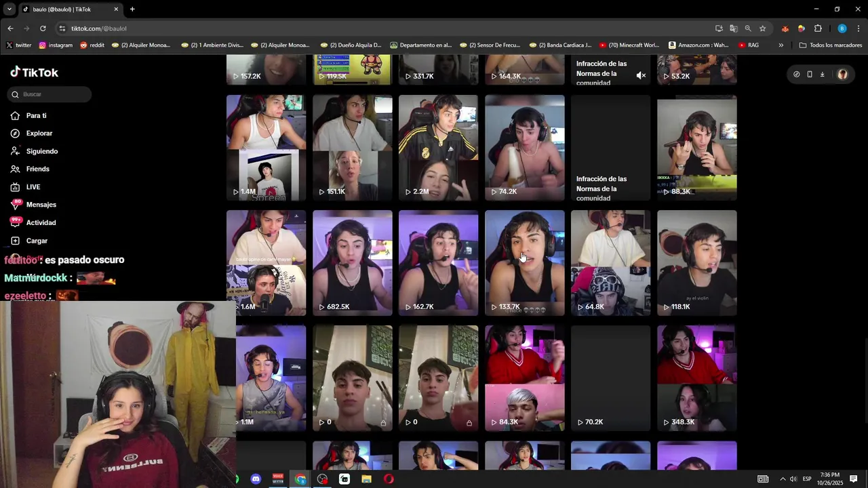The image size is (868, 488).
Task: Open the video with 1.4M views
Action: pos(266,148)
